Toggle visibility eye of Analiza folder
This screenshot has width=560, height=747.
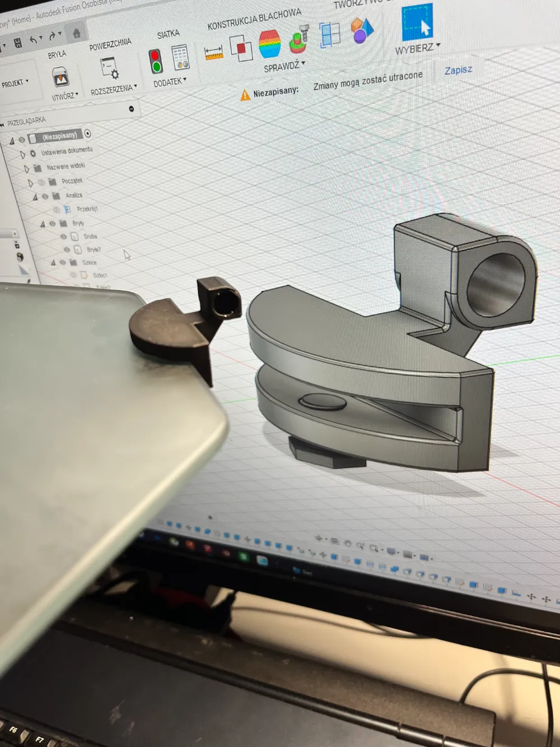(45, 196)
